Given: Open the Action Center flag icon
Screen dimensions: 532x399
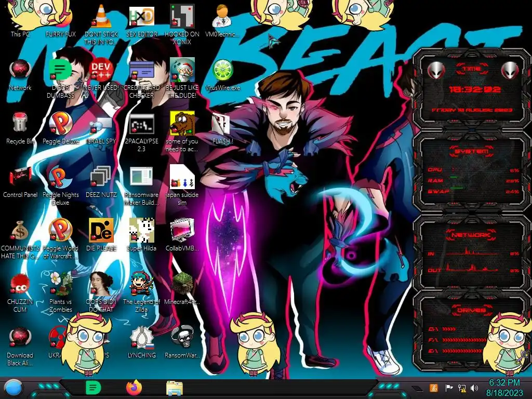Looking at the screenshot, I should (x=449, y=388).
